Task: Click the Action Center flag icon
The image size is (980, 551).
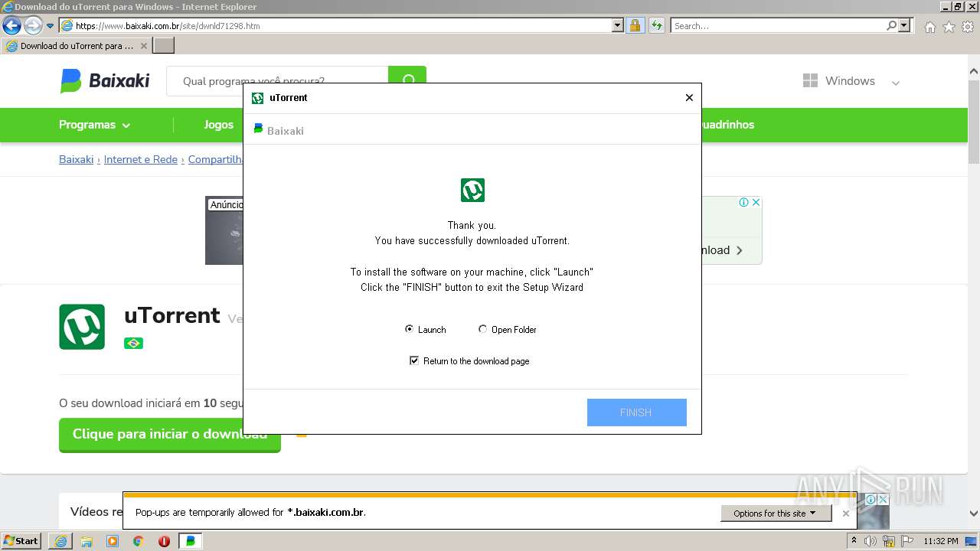Action: tap(906, 541)
